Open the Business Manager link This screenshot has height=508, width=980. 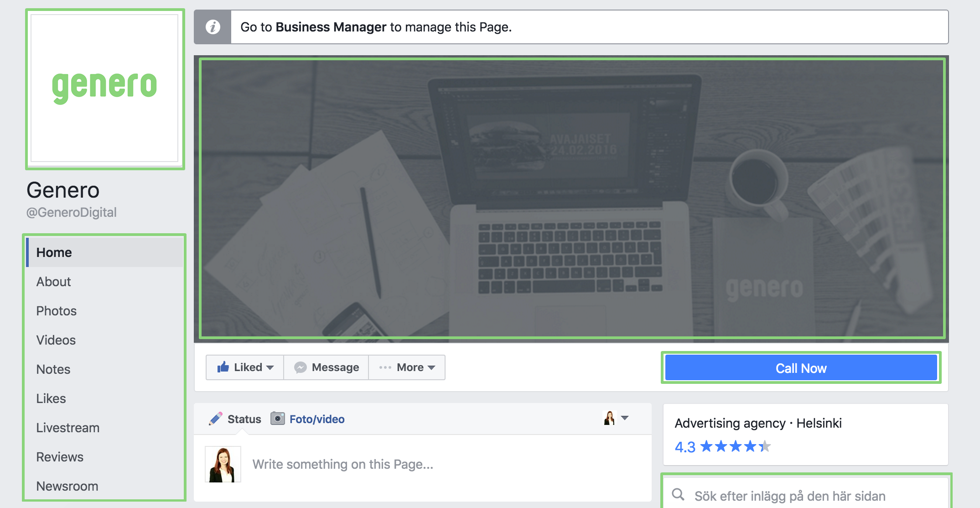coord(331,27)
